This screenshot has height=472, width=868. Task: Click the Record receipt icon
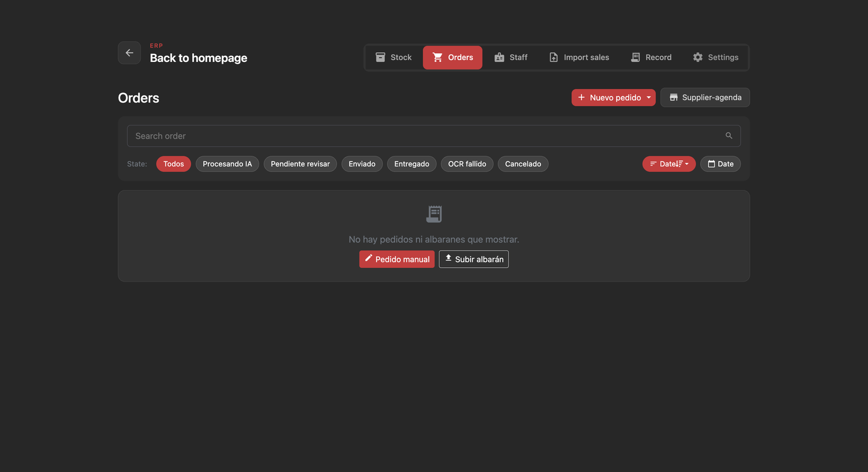point(635,57)
